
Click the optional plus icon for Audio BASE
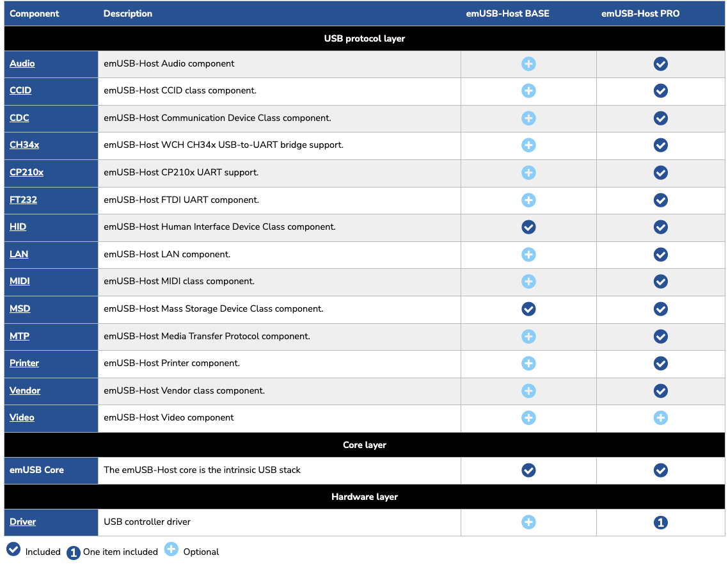click(528, 64)
